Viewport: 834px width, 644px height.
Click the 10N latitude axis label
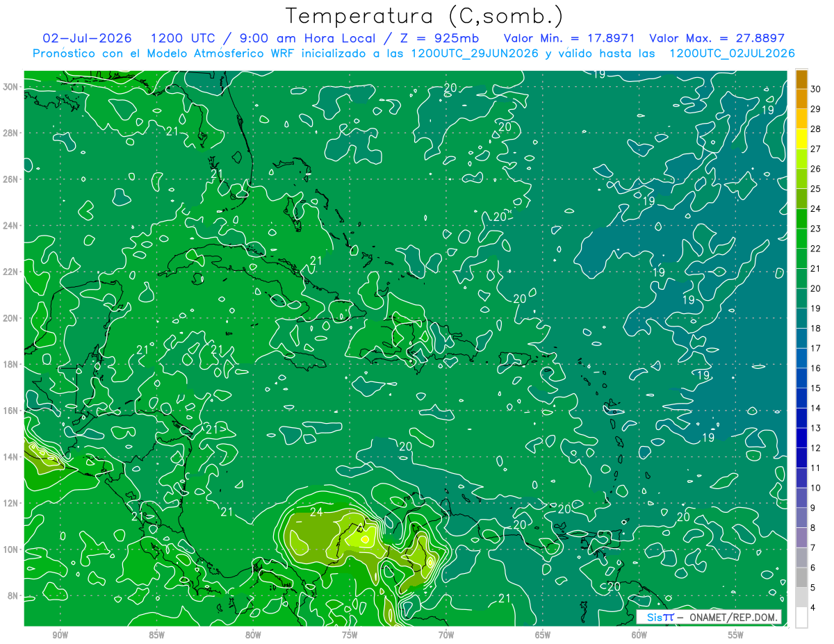(x=11, y=550)
